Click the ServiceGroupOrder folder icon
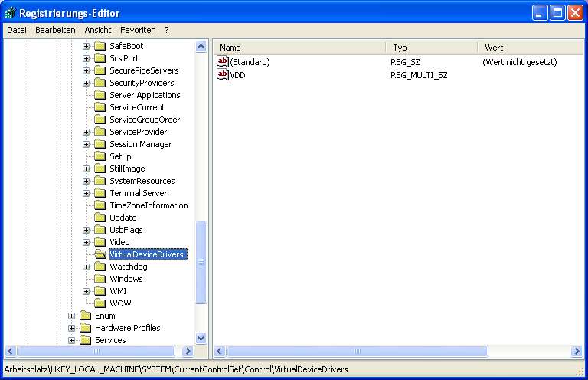 (100, 120)
